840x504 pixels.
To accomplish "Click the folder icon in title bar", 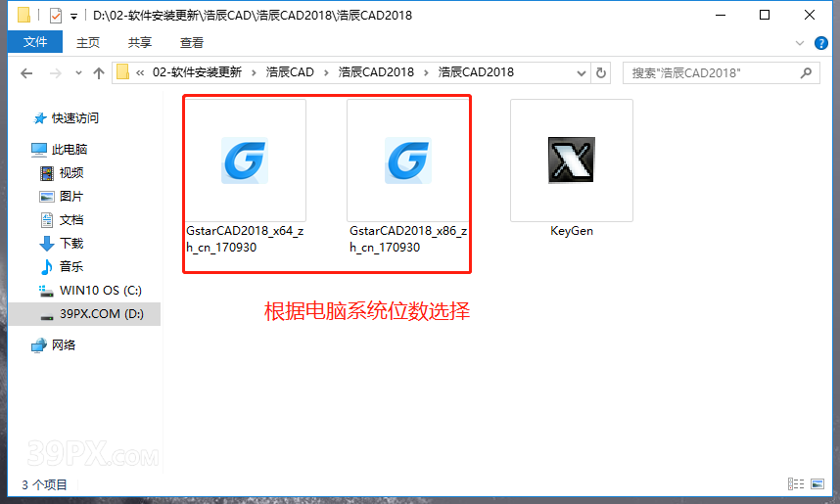I will 23,15.
